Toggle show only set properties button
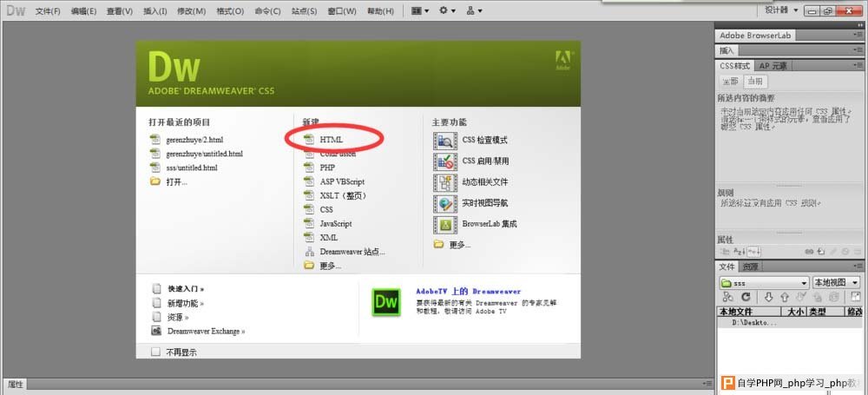 click(x=753, y=252)
